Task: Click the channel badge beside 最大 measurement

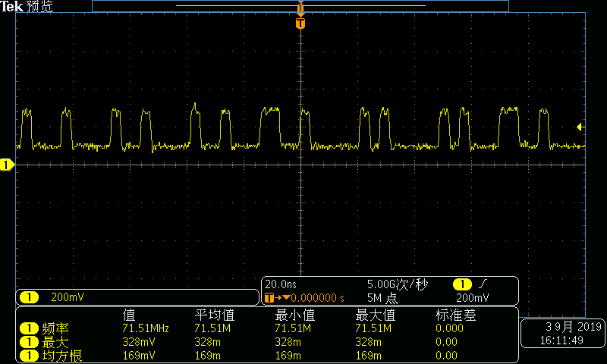Action: point(29,342)
